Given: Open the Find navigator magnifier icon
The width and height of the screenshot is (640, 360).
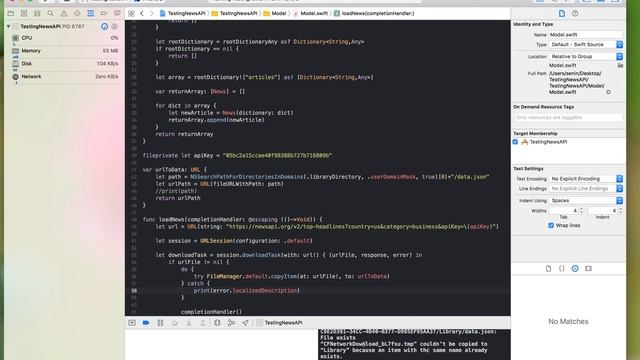Looking at the screenshot, I should click(x=50, y=13).
